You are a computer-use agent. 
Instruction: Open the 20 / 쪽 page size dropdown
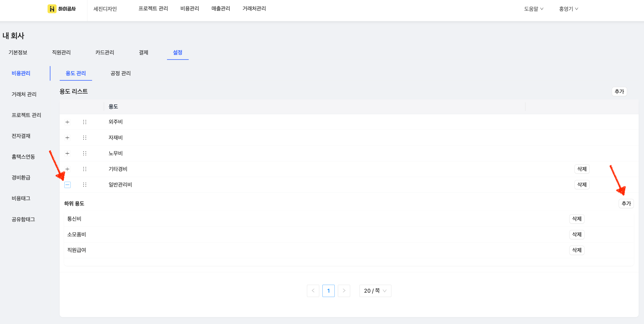coord(375,291)
